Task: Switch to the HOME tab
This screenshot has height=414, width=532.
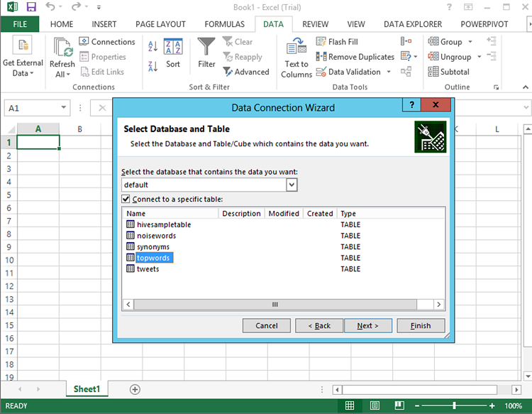Action: (x=62, y=24)
